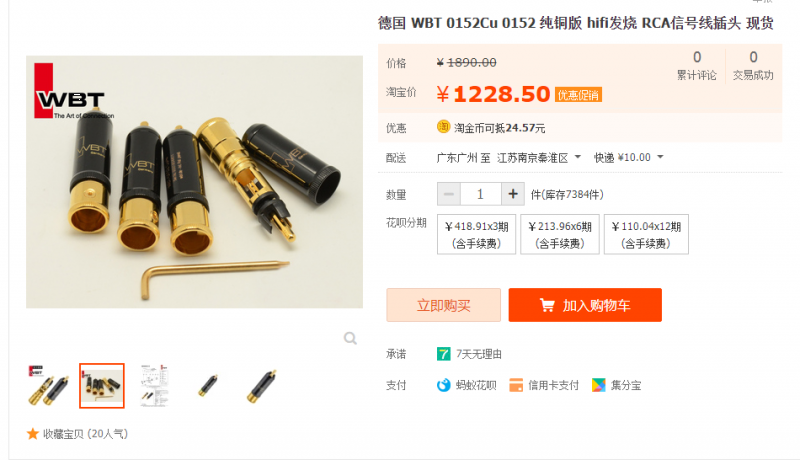Select the third thumbnail showing instruction sheet
The image size is (800, 460).
coord(155,386)
